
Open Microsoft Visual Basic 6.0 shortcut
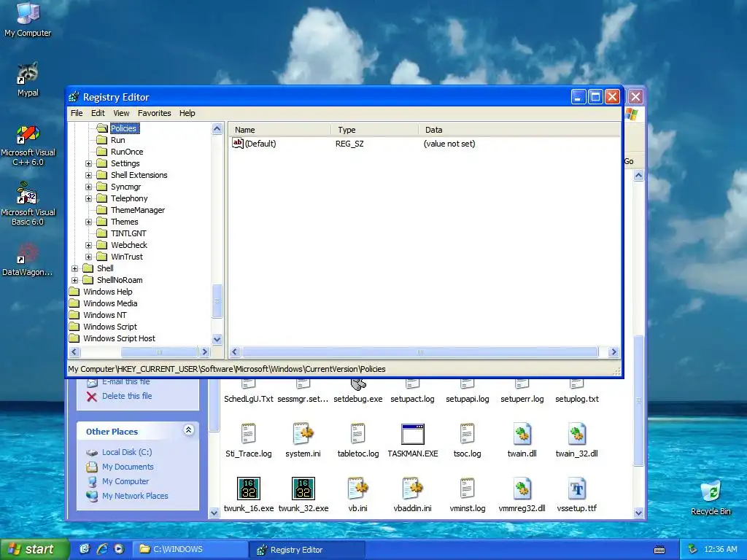pos(28,204)
